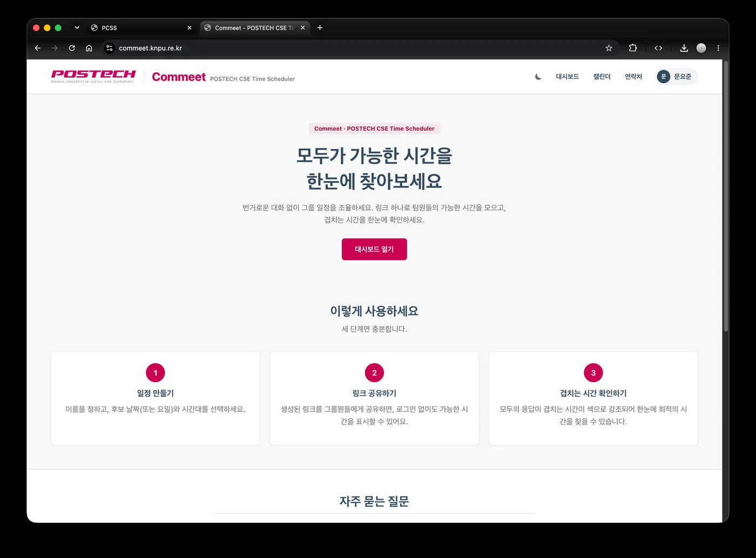Open the 대시보드 nav item
The width and height of the screenshot is (756, 558).
coord(568,77)
